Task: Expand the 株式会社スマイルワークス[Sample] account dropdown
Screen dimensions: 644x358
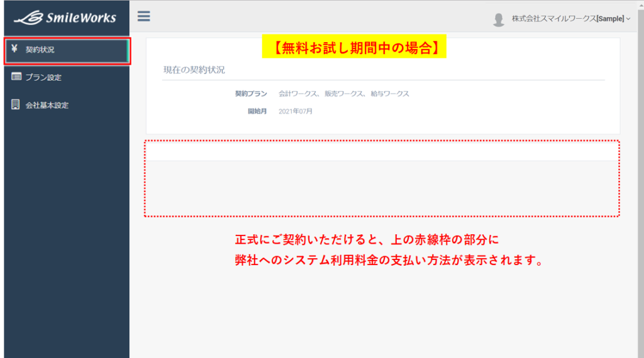Action: [571, 18]
